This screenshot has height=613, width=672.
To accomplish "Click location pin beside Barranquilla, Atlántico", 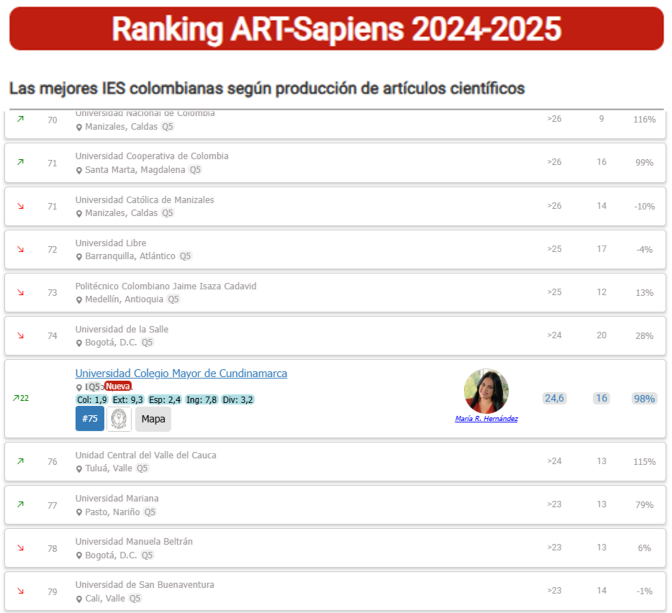I will click(x=79, y=257).
